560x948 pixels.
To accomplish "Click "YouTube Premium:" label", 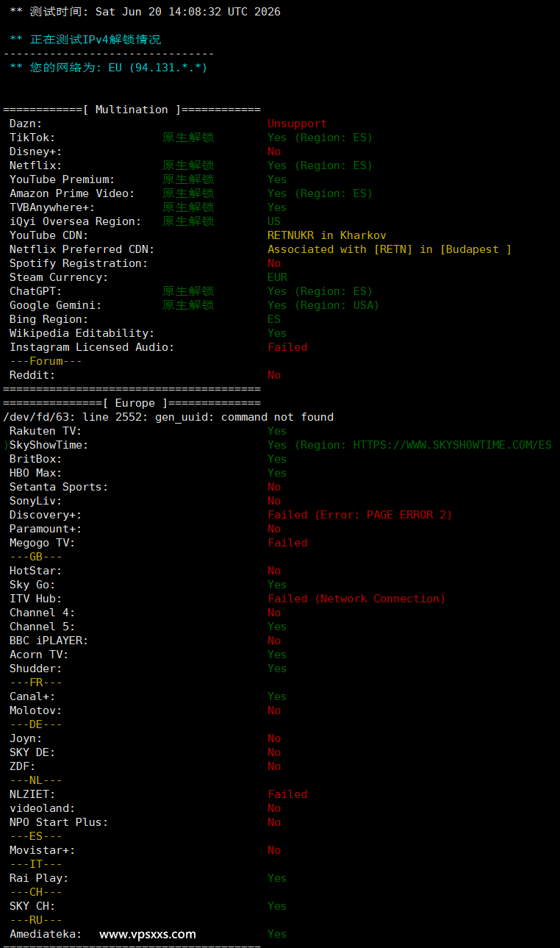I will pos(62,179).
